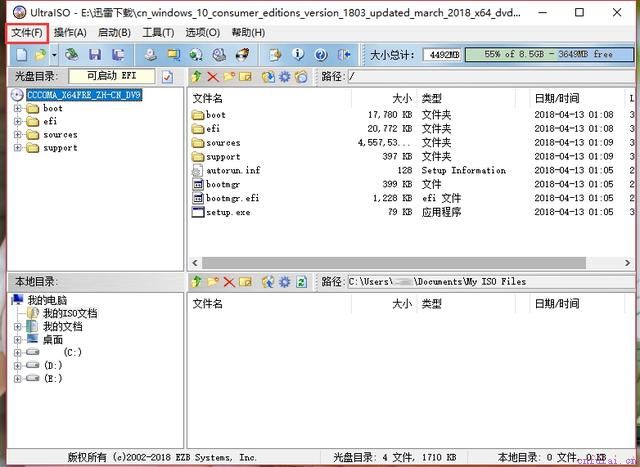Click the Mount to virtual drive icon
This screenshot has height=467, width=640.
pos(219,54)
